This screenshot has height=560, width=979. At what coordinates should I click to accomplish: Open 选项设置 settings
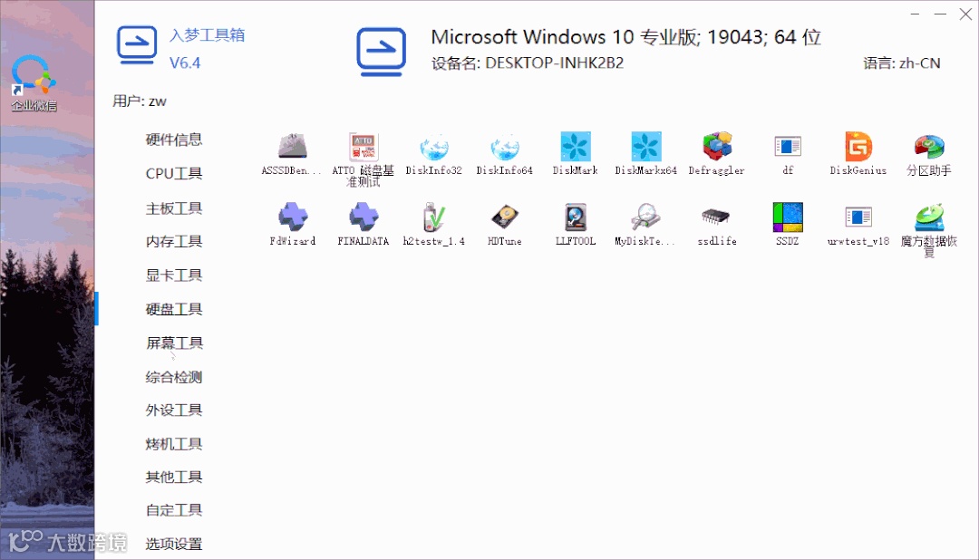click(x=173, y=544)
